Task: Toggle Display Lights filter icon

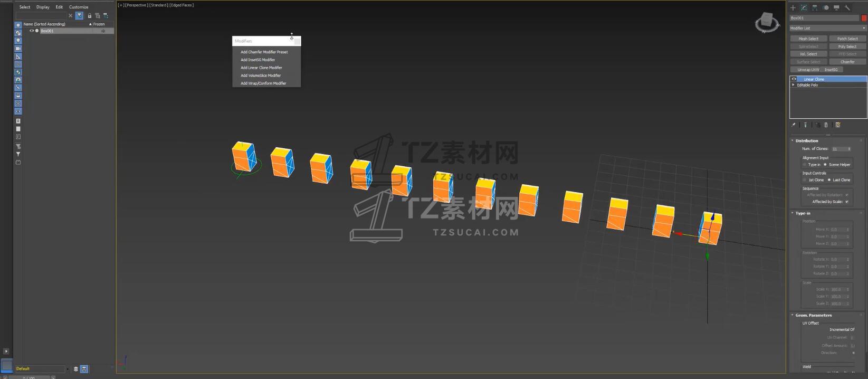Action: point(18,41)
